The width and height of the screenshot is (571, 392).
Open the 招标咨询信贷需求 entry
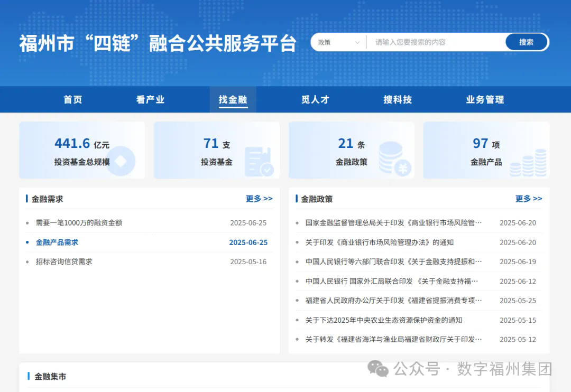pos(64,262)
